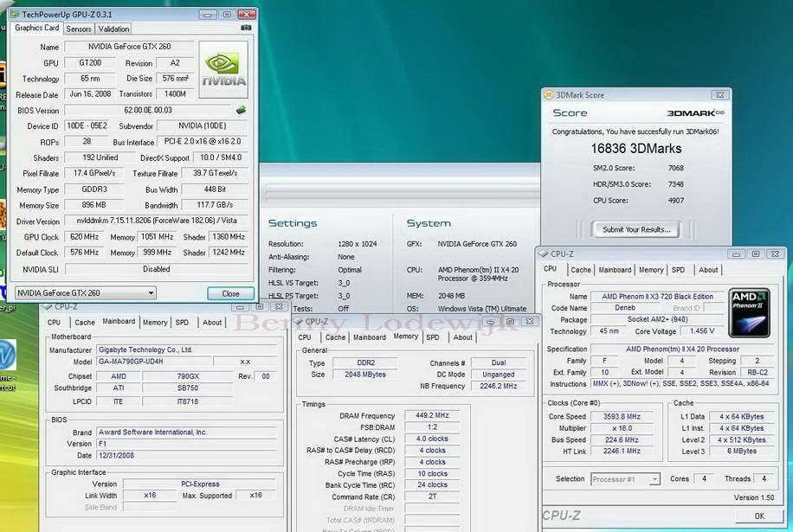Open the About tab in the CPU-Z memory timings window
793x532 pixels.
(x=462, y=337)
